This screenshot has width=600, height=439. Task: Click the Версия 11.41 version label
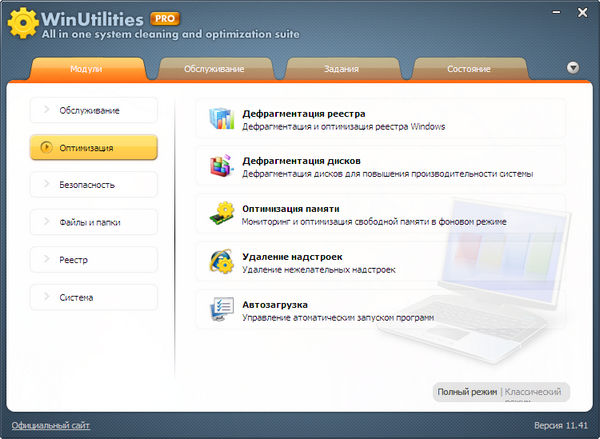coord(563,425)
